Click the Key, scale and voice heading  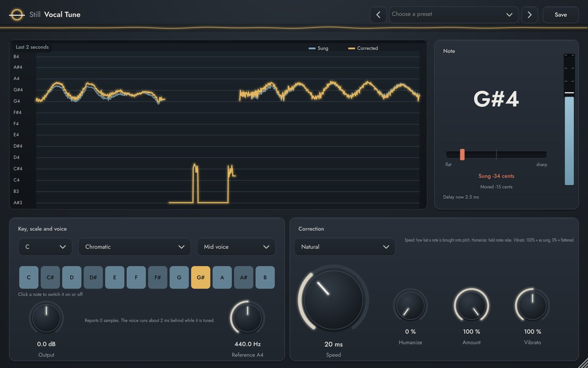point(43,229)
